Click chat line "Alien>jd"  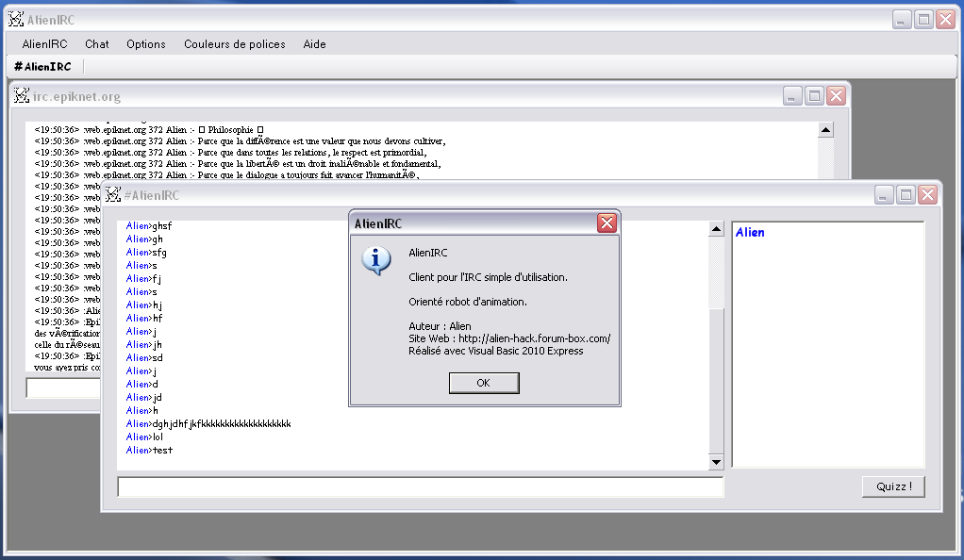point(144,397)
